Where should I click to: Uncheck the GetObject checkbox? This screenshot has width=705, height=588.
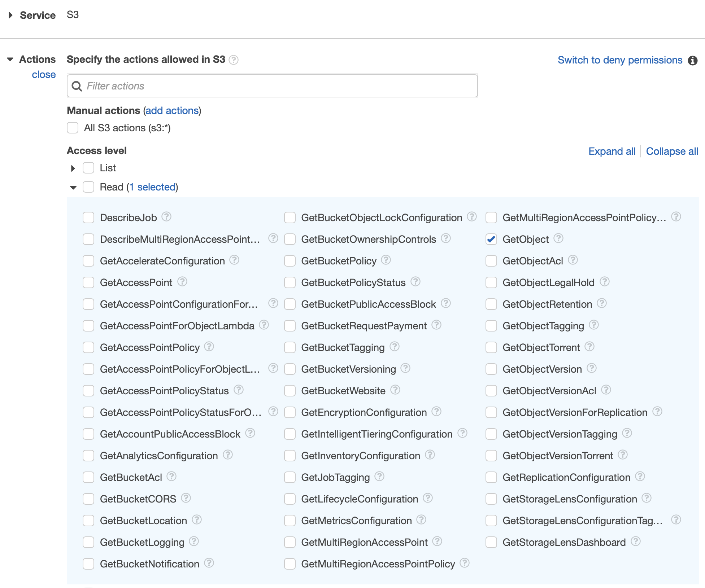[491, 239]
